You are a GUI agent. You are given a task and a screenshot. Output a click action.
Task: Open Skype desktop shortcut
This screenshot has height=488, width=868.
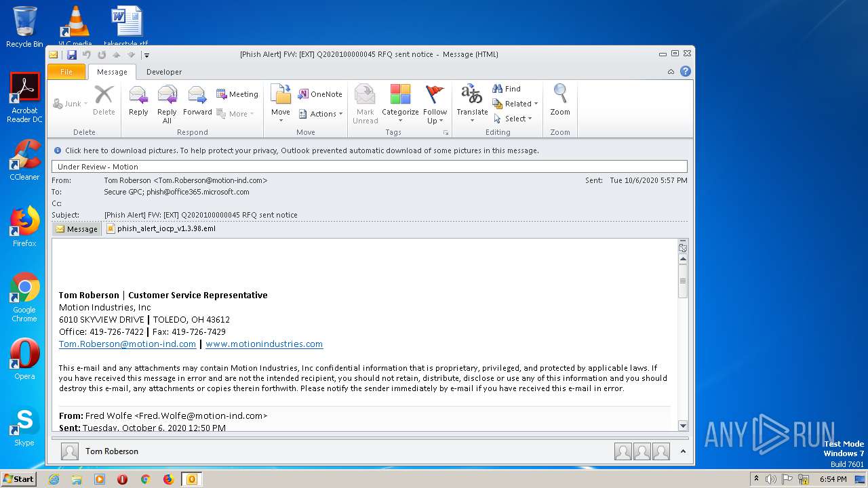[24, 426]
